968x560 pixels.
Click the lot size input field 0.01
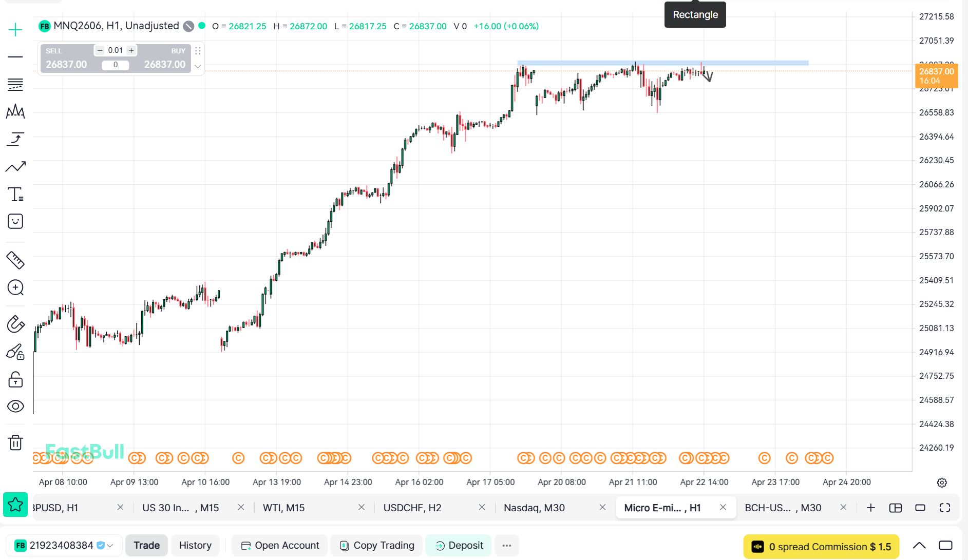[116, 50]
